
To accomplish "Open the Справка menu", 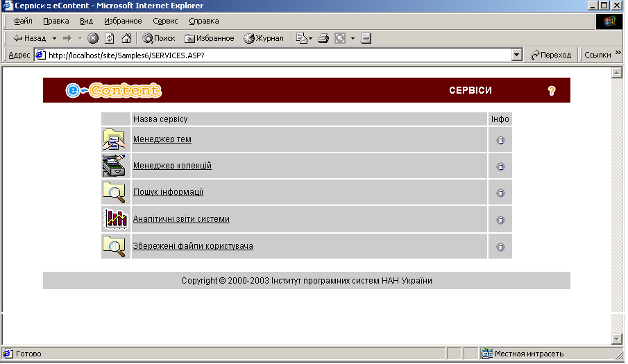I will point(203,21).
